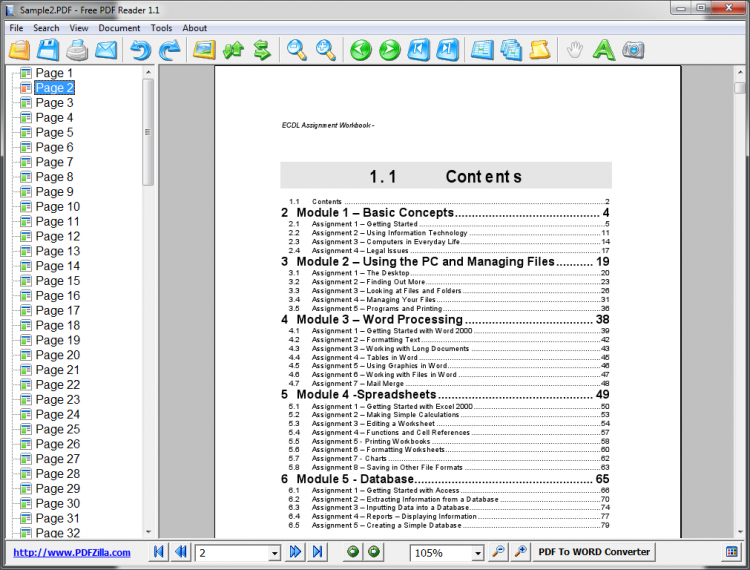The image size is (750, 570).
Task: Click the email envelope toolbar icon
Action: coord(105,49)
